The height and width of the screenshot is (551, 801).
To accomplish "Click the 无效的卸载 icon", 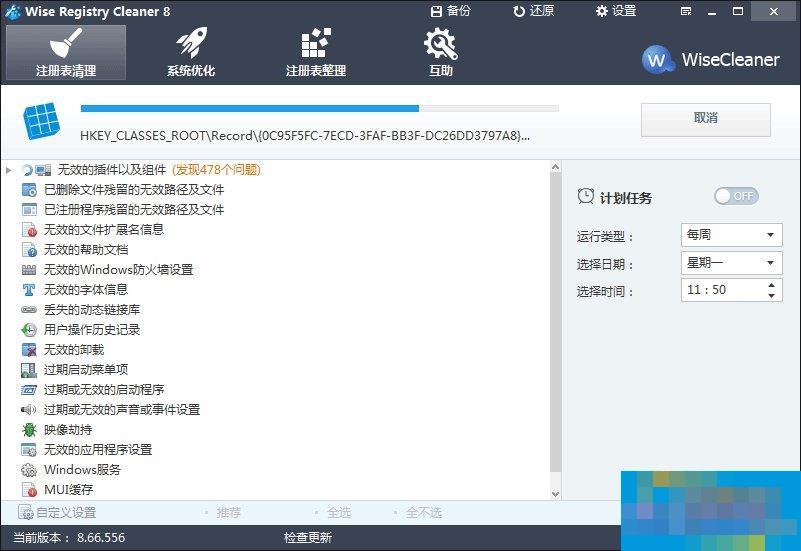I will coord(29,350).
